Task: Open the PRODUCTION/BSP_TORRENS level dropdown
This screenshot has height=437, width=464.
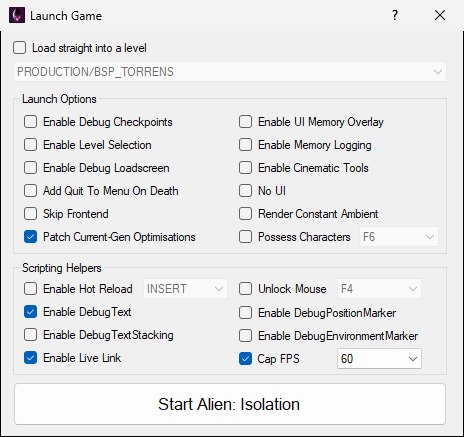Action: pyautogui.click(x=230, y=72)
